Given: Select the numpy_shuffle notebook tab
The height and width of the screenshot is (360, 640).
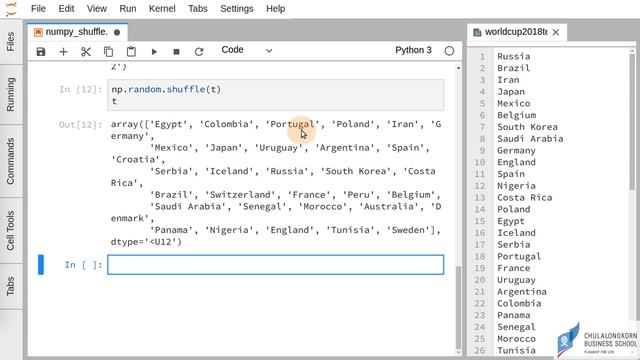Looking at the screenshot, I should pyautogui.click(x=78, y=32).
